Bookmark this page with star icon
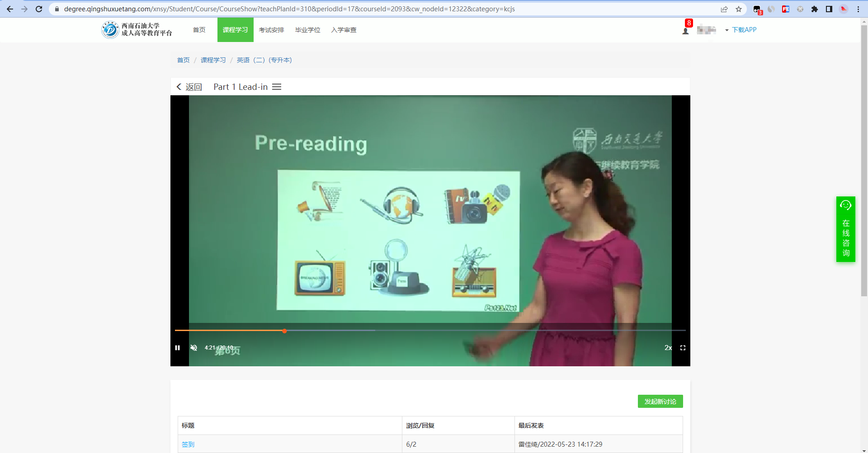This screenshot has height=453, width=868. coord(739,9)
